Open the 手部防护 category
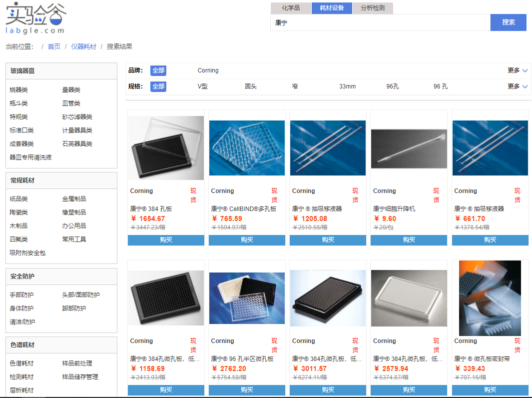Image resolution: width=532 pixels, height=398 pixels. coord(21,295)
